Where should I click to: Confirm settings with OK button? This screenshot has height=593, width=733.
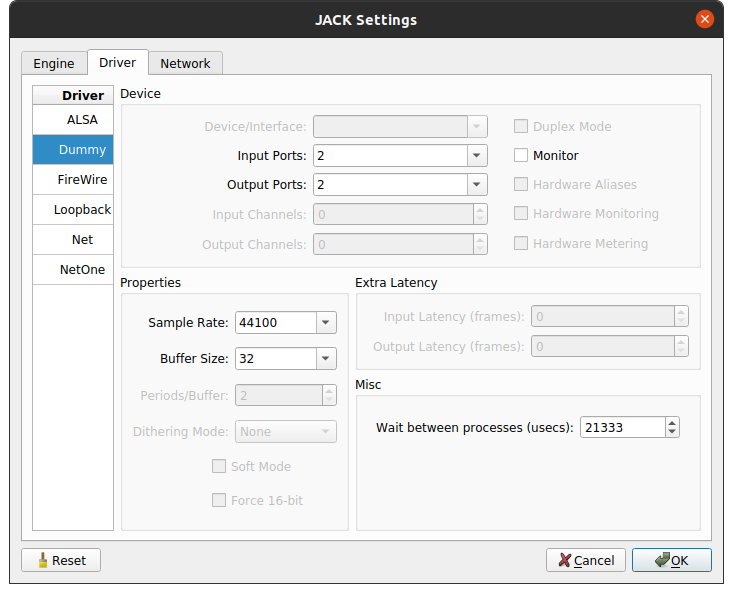point(672,560)
